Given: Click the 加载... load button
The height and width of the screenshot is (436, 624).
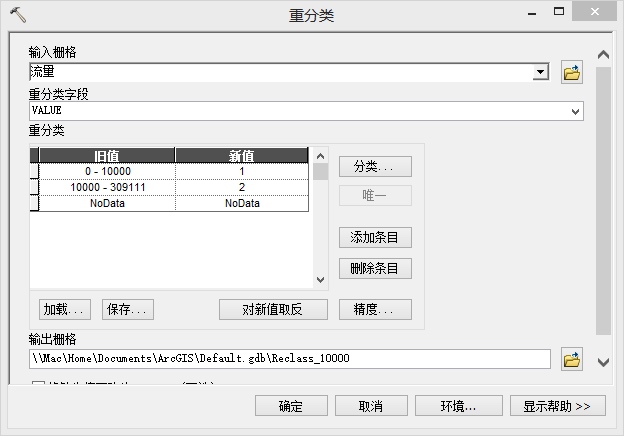Looking at the screenshot, I should (65, 309).
